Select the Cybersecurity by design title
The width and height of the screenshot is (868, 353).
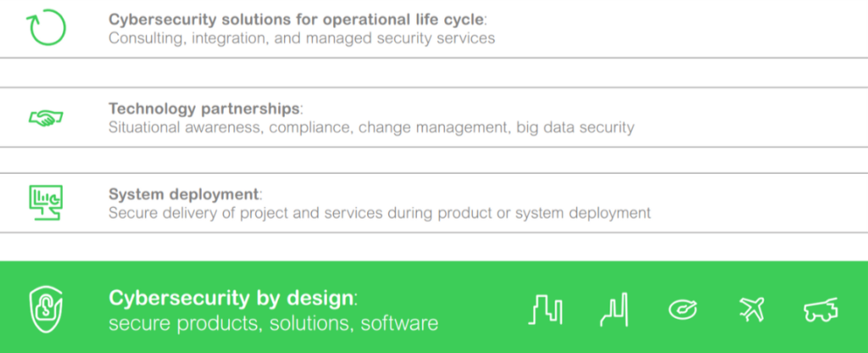coord(231,298)
